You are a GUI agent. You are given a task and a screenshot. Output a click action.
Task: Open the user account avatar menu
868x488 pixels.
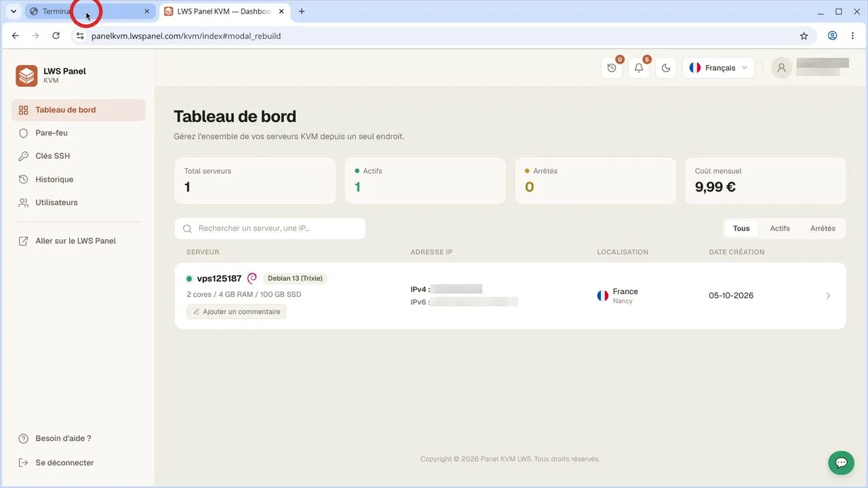point(781,68)
